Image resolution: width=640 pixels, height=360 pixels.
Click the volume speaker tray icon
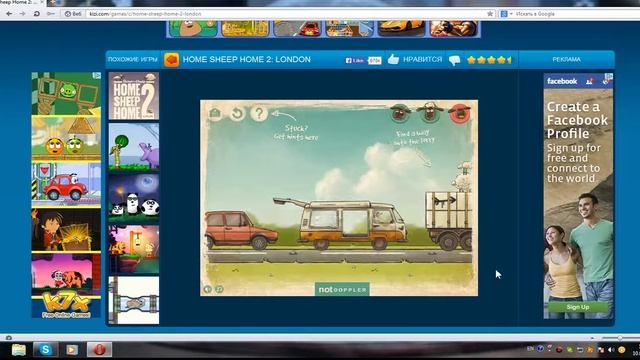(611, 350)
